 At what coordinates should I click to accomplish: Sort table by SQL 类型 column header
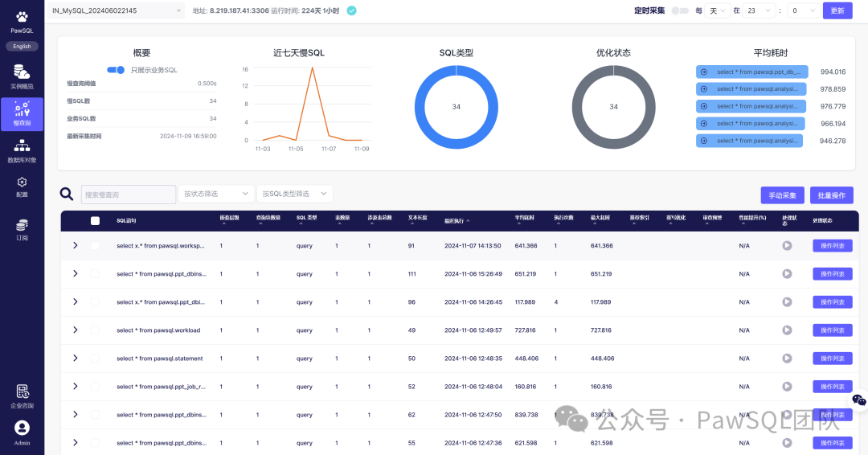(306, 219)
